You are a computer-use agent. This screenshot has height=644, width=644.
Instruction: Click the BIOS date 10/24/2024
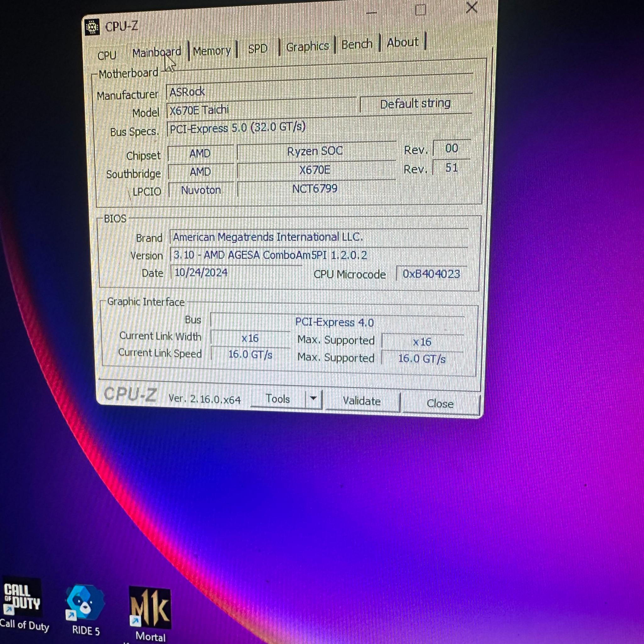[236, 273]
